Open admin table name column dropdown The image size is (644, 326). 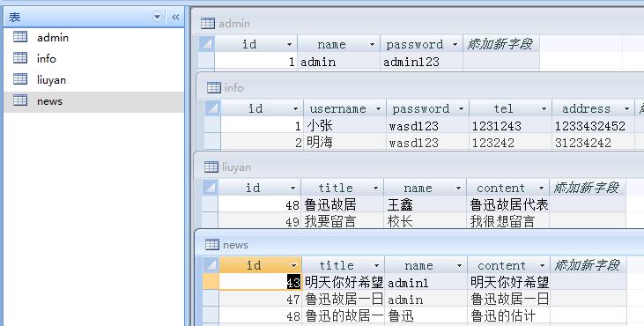[x=372, y=44]
